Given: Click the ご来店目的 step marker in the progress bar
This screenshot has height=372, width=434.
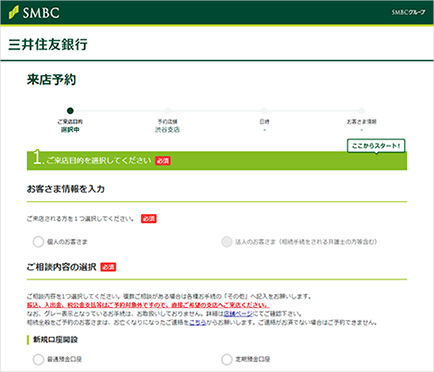Looking at the screenshot, I should point(70,110).
